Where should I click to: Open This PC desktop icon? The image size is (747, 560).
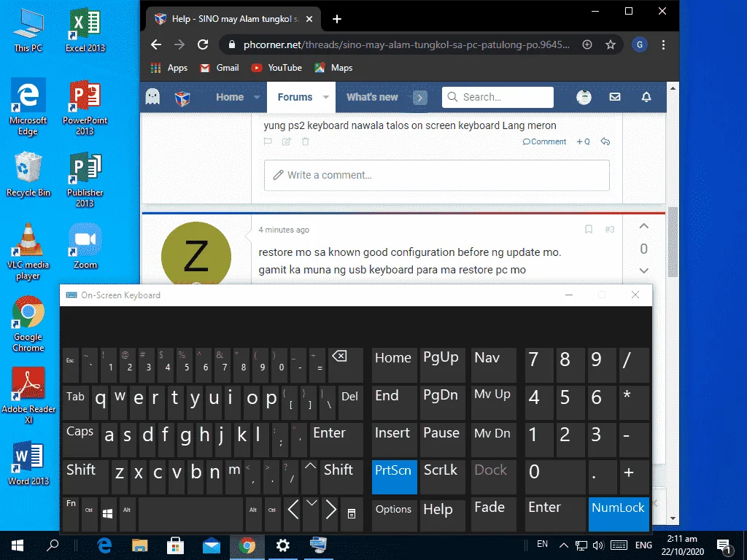coord(28,30)
